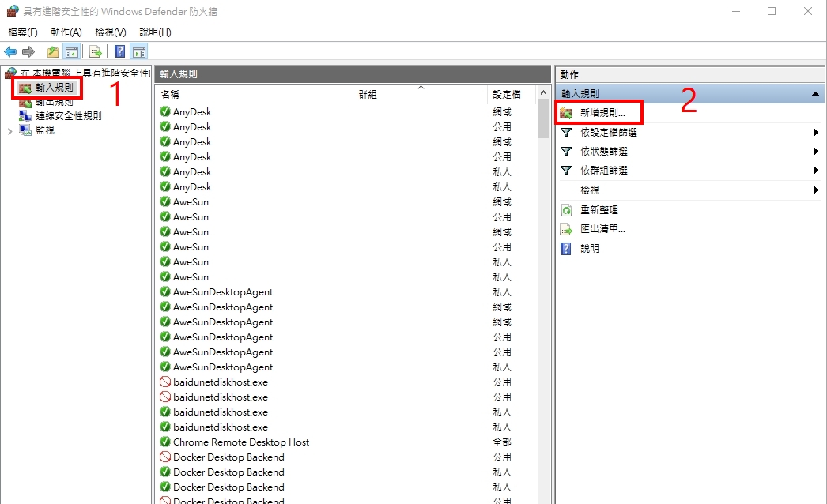The width and height of the screenshot is (827, 504).
Task: Click 新增規則... to create a new rule
Action: 602,113
